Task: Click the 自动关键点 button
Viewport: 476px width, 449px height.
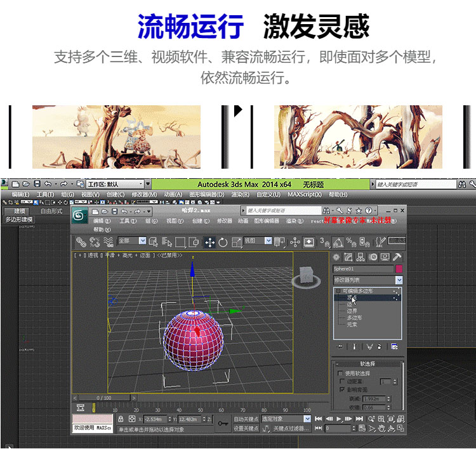Action: [246, 419]
